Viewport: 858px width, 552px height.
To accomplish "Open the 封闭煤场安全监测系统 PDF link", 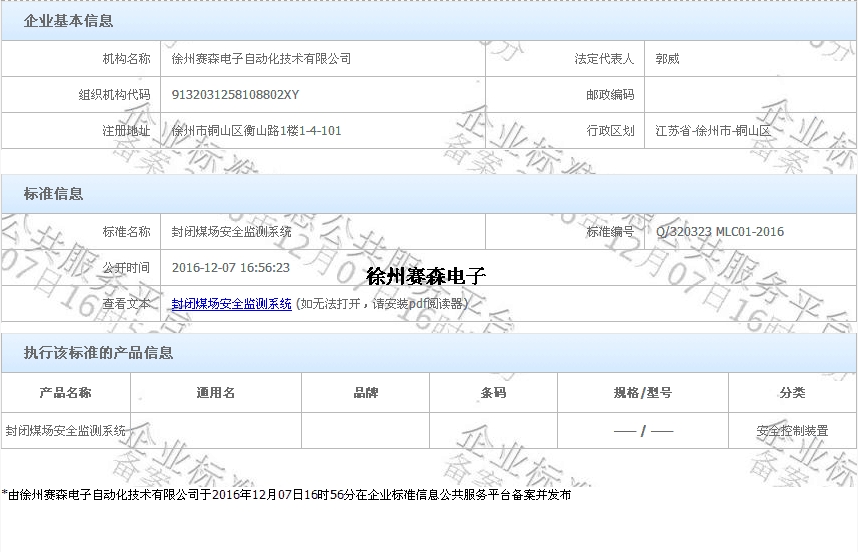I will (x=231, y=304).
